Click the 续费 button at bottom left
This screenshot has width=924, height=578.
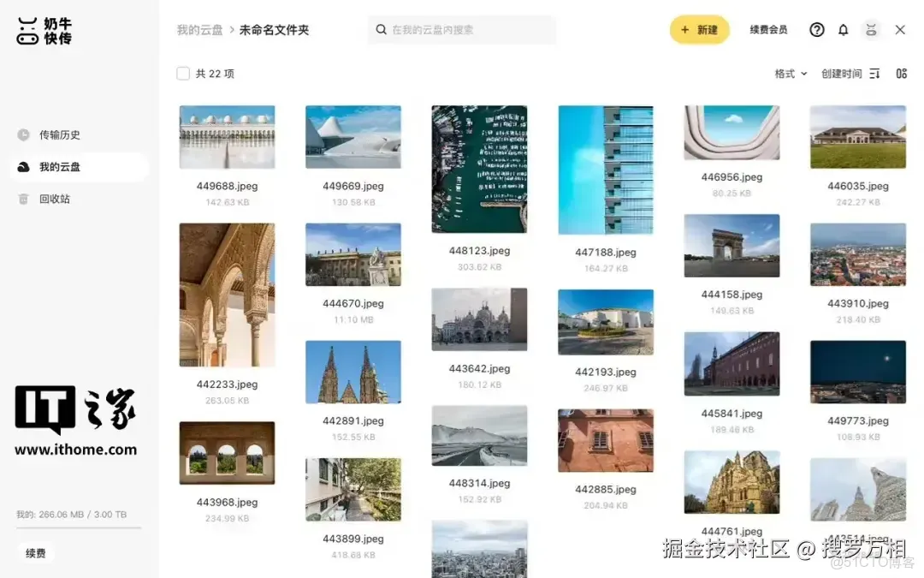[35, 552]
